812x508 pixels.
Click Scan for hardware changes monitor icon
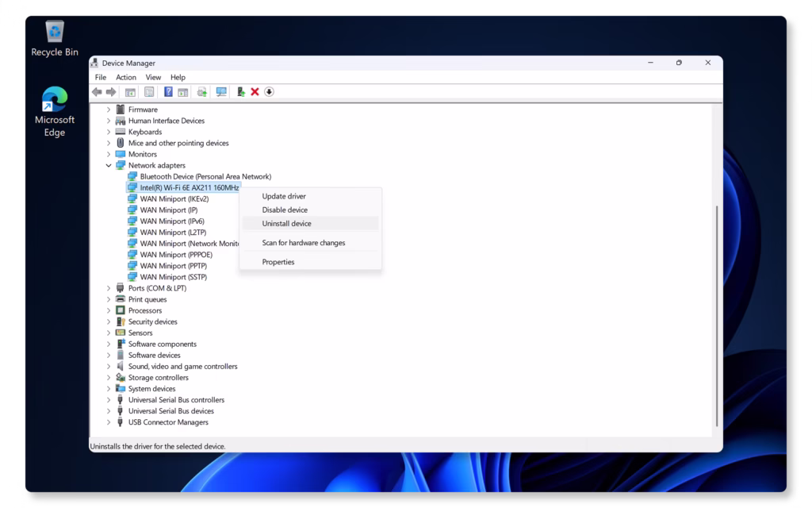[221, 92]
